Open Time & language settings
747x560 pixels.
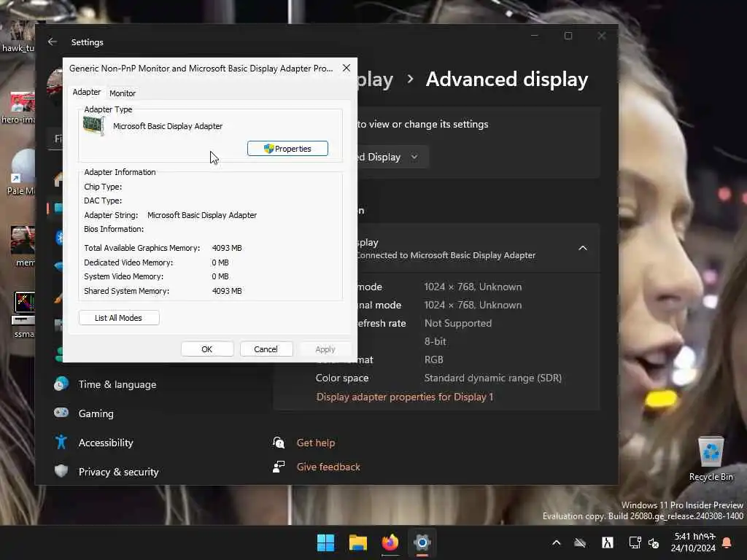pos(117,384)
